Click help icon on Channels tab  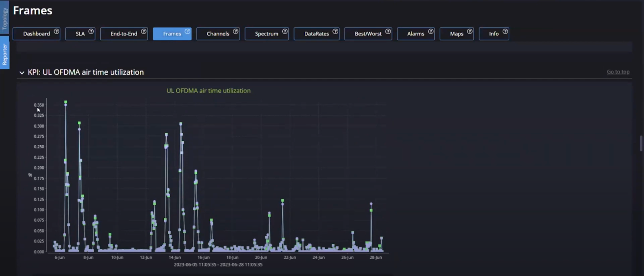pyautogui.click(x=235, y=31)
